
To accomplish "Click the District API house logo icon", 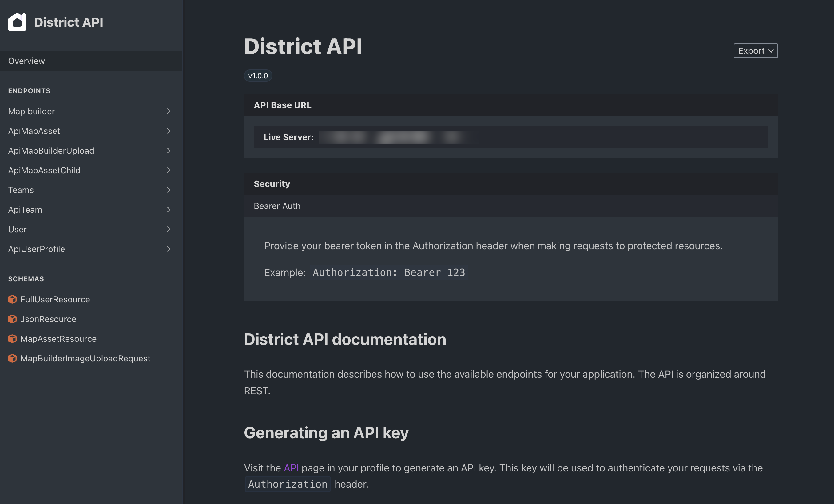I will [17, 22].
